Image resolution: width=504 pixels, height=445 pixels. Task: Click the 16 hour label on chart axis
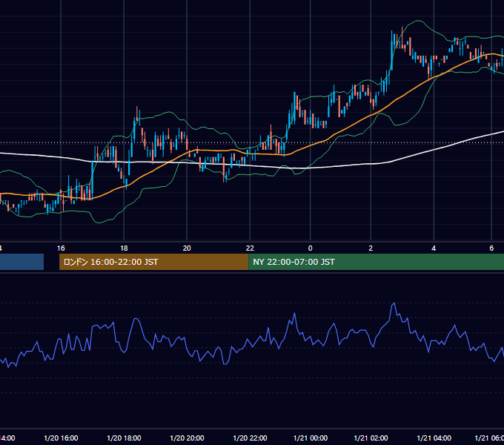click(x=61, y=248)
